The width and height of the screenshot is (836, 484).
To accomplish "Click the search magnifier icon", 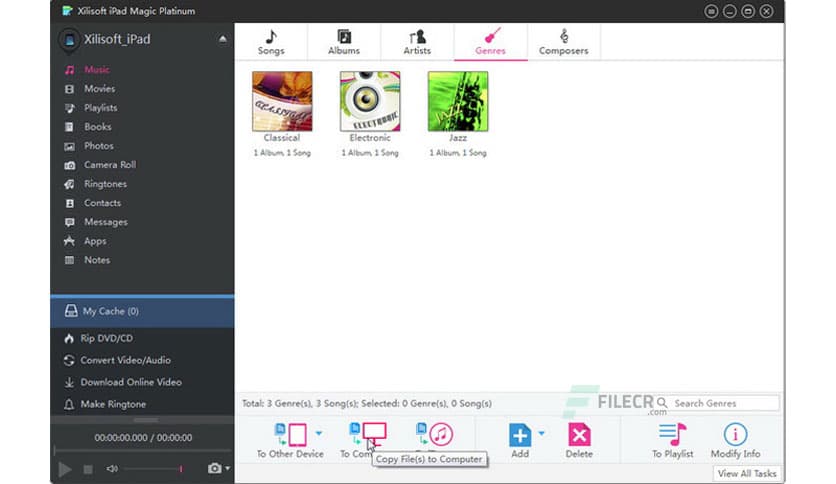I will pos(662,403).
